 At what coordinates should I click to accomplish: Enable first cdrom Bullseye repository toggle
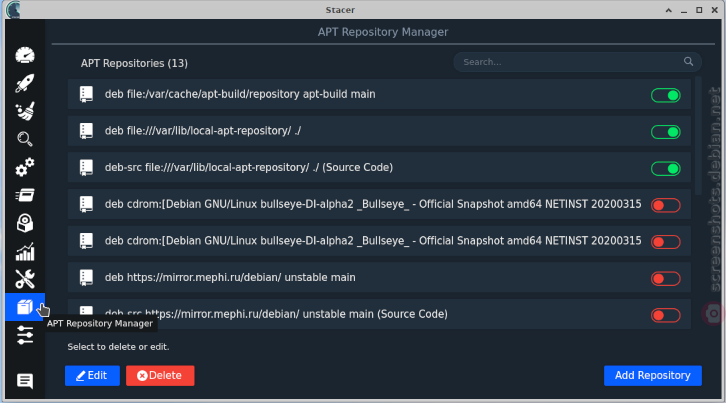[x=665, y=205]
